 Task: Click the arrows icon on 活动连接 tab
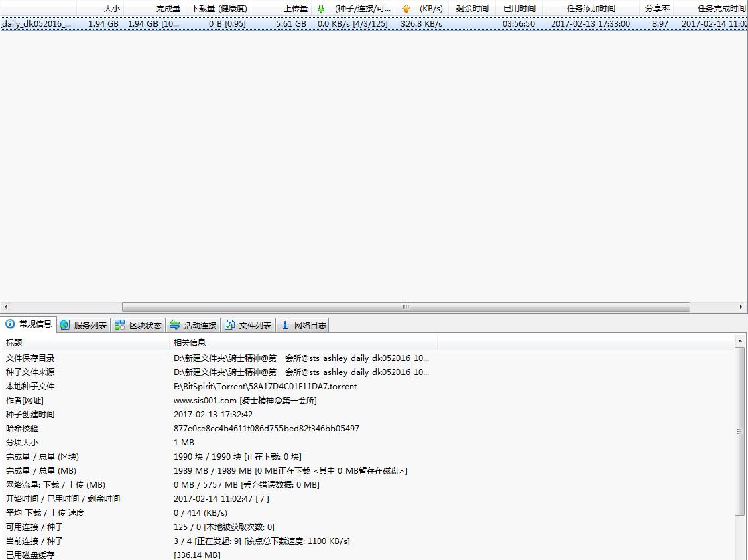pyautogui.click(x=175, y=325)
